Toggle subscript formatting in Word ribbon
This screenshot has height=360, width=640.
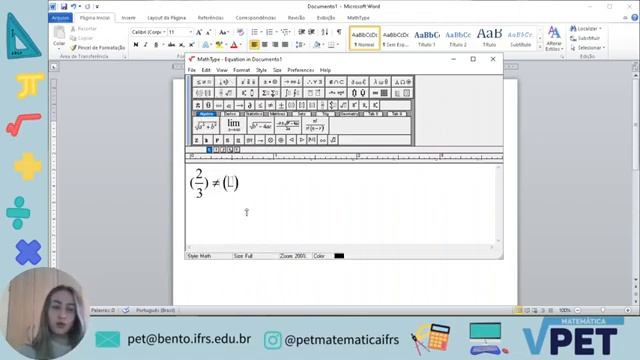tap(182, 44)
